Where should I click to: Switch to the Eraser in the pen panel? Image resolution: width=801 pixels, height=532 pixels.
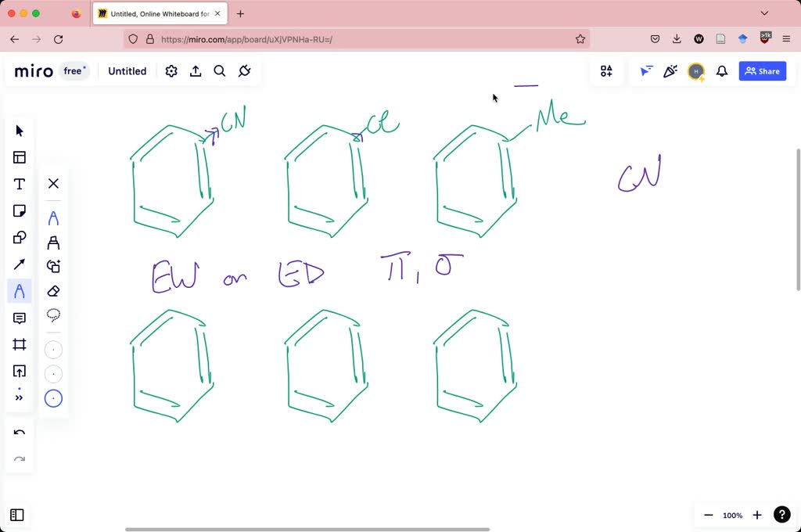[x=53, y=290]
